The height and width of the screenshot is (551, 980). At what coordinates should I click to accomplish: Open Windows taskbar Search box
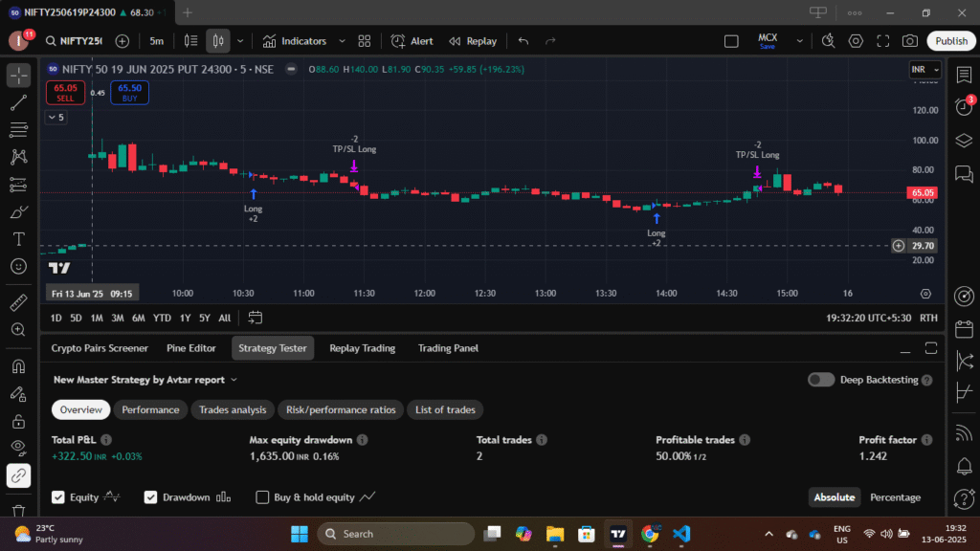(395, 534)
